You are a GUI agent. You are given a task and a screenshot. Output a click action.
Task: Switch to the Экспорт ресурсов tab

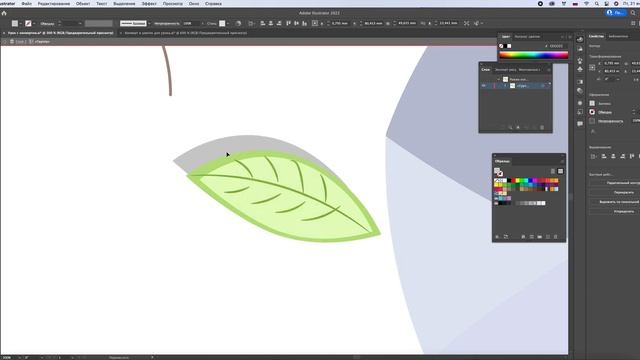pos(505,70)
